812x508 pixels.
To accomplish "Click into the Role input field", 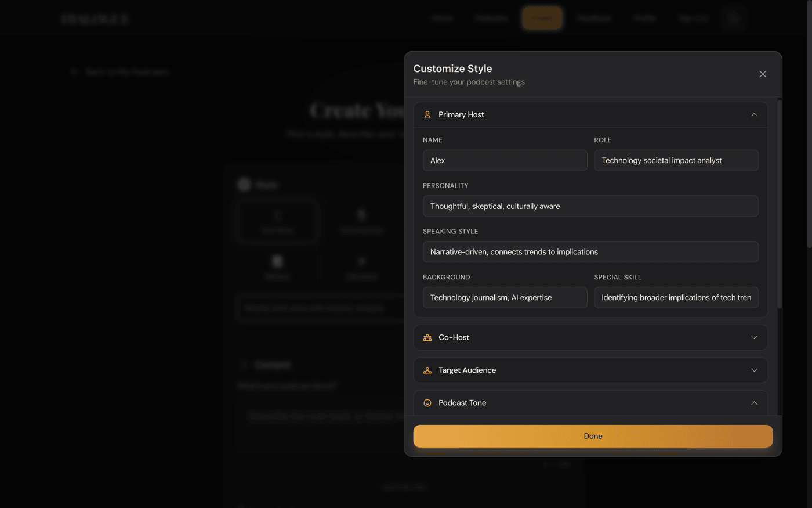I will click(676, 161).
